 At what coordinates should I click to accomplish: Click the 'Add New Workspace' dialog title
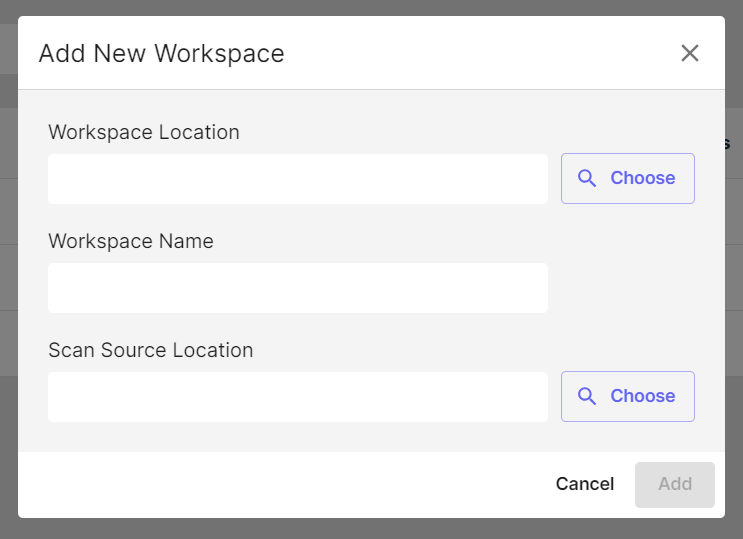pyautogui.click(x=162, y=54)
